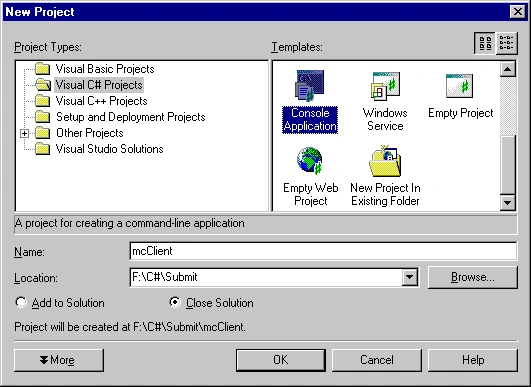This screenshot has height=387, width=531.
Task: Click the Name field containing mcClient
Action: [323, 251]
